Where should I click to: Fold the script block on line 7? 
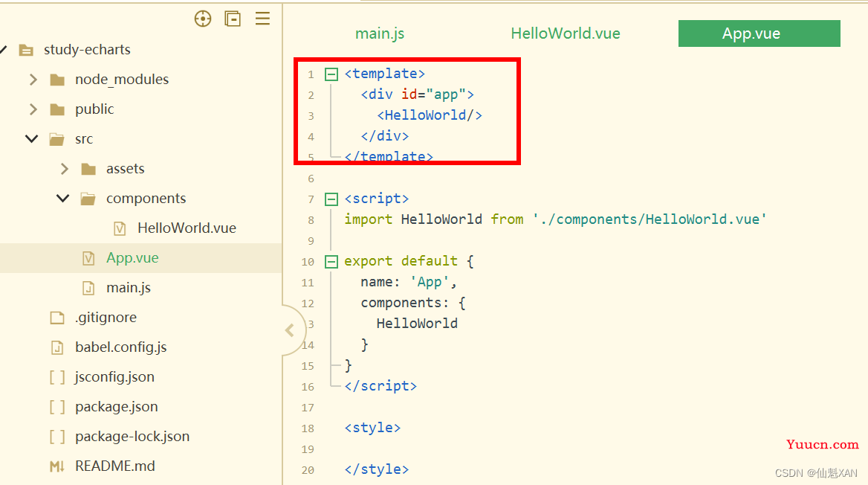pyautogui.click(x=331, y=199)
